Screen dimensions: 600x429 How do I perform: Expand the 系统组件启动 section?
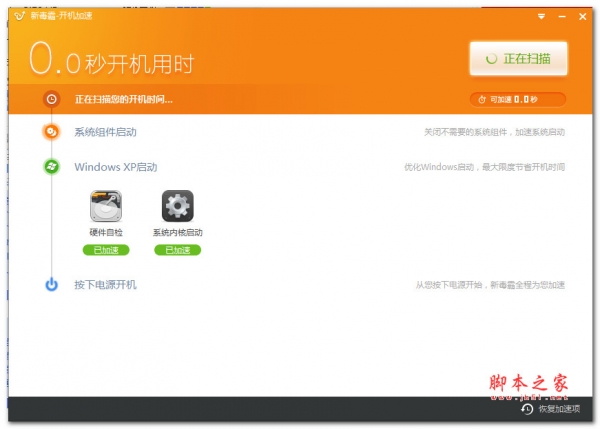(x=105, y=132)
